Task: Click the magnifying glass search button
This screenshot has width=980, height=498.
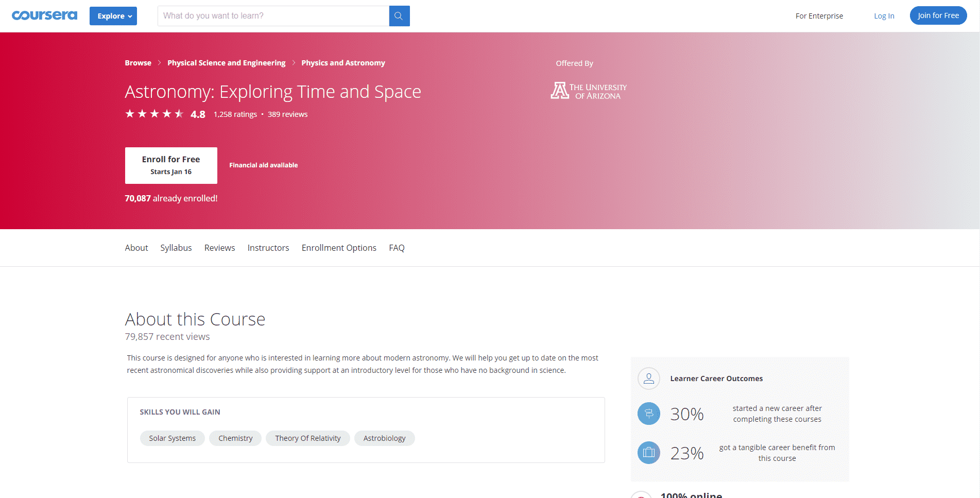Action: 399,16
